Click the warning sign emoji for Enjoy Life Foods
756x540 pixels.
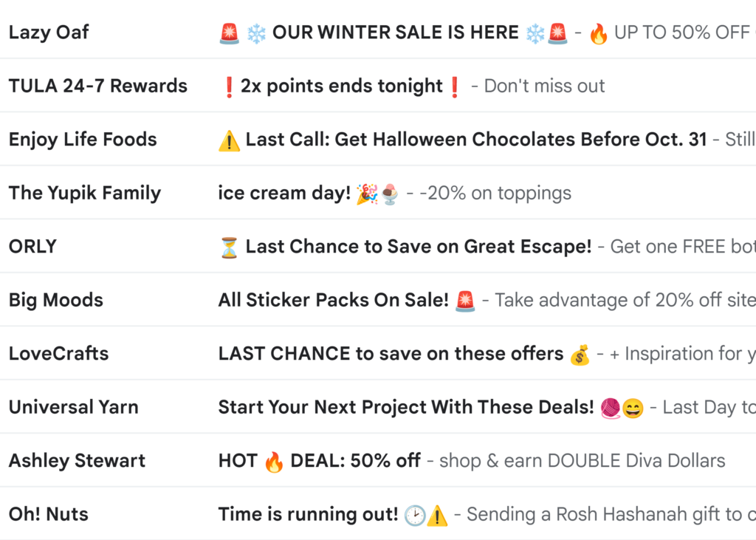(x=229, y=140)
